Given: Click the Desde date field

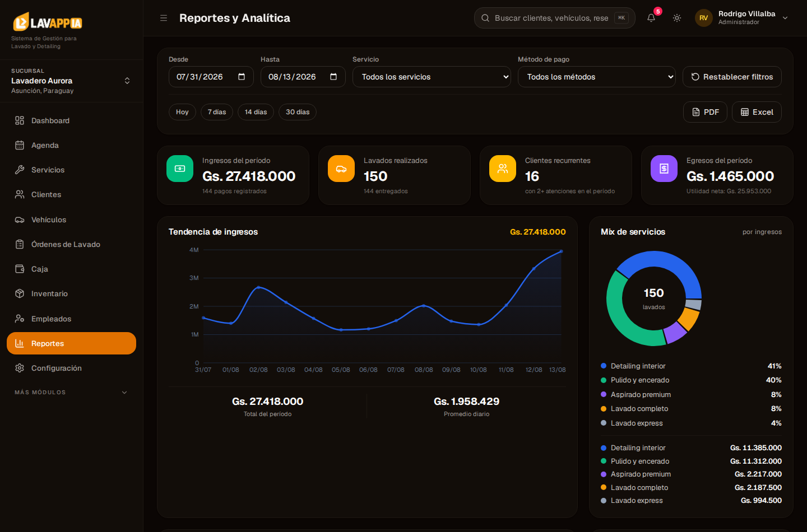Looking at the screenshot, I should click(x=211, y=77).
